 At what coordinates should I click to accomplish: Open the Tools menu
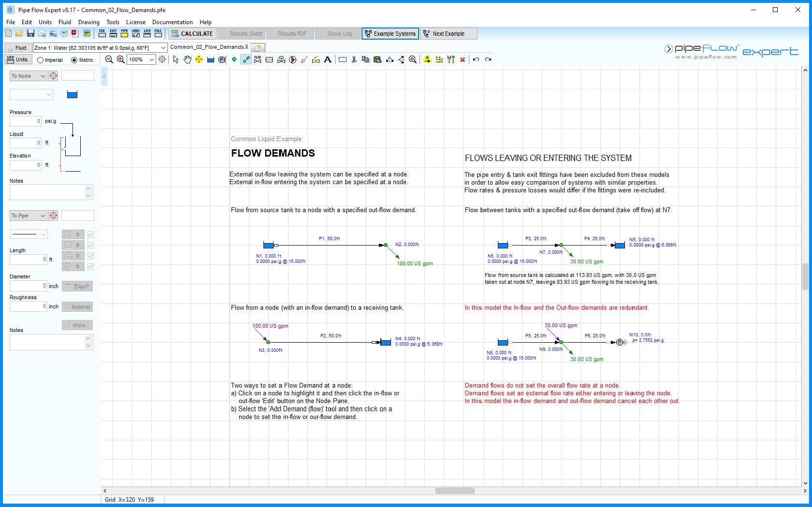pyautogui.click(x=113, y=22)
